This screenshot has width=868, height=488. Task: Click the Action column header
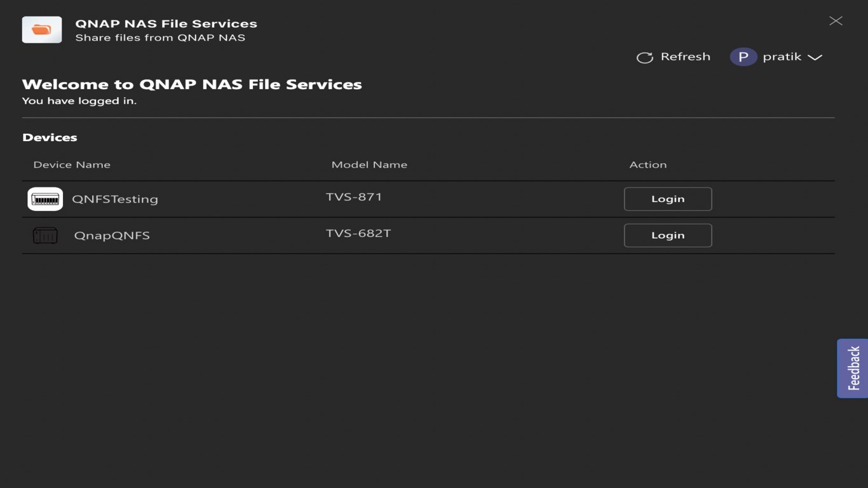coord(648,165)
